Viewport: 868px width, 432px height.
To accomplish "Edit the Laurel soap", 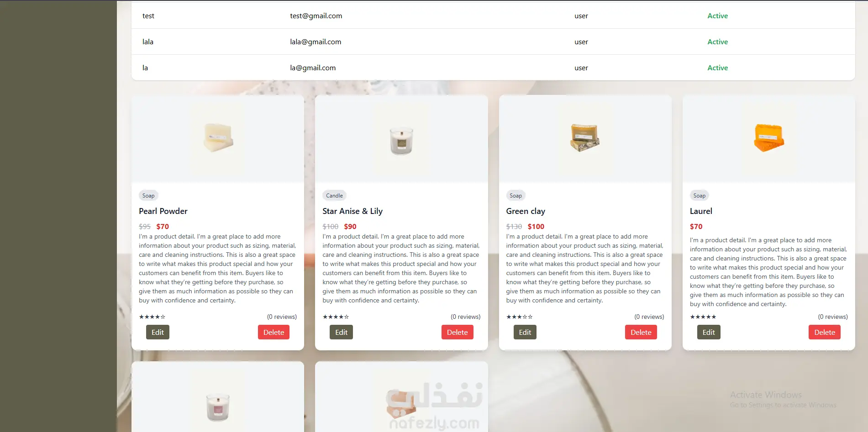I will tap(709, 332).
